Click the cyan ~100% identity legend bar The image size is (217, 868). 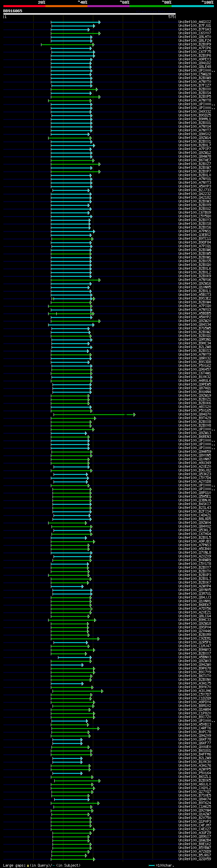click(x=193, y=6)
